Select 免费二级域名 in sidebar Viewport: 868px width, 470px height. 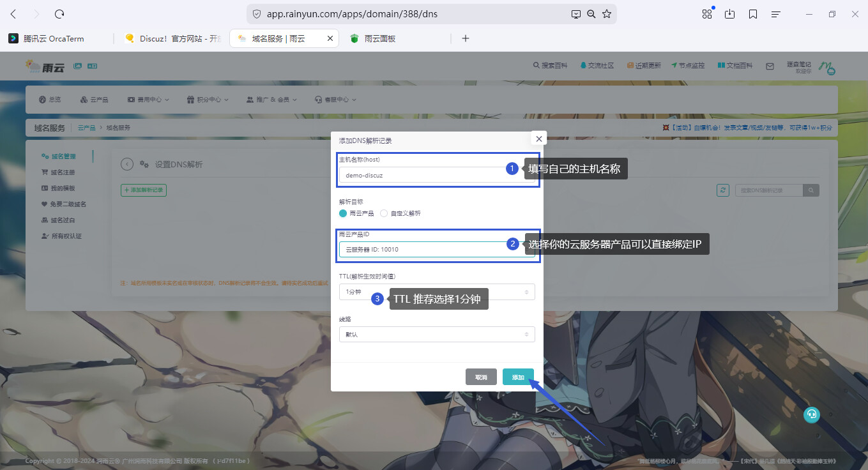[x=64, y=204]
